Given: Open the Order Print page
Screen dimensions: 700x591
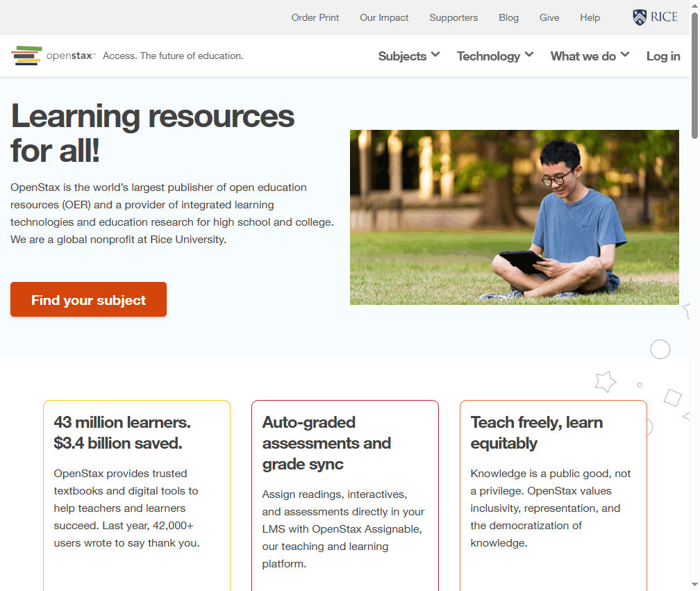Looking at the screenshot, I should [x=315, y=17].
